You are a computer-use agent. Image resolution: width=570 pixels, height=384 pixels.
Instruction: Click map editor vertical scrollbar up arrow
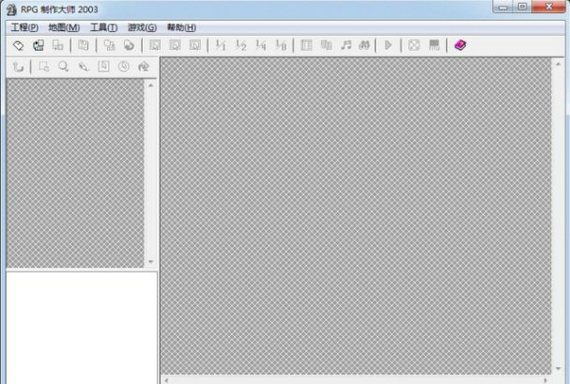pos(558,64)
